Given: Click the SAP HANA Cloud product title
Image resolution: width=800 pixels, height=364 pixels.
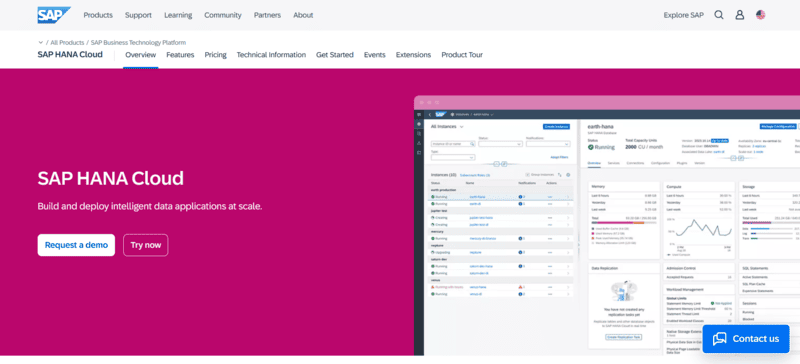Looking at the screenshot, I should tap(70, 55).
